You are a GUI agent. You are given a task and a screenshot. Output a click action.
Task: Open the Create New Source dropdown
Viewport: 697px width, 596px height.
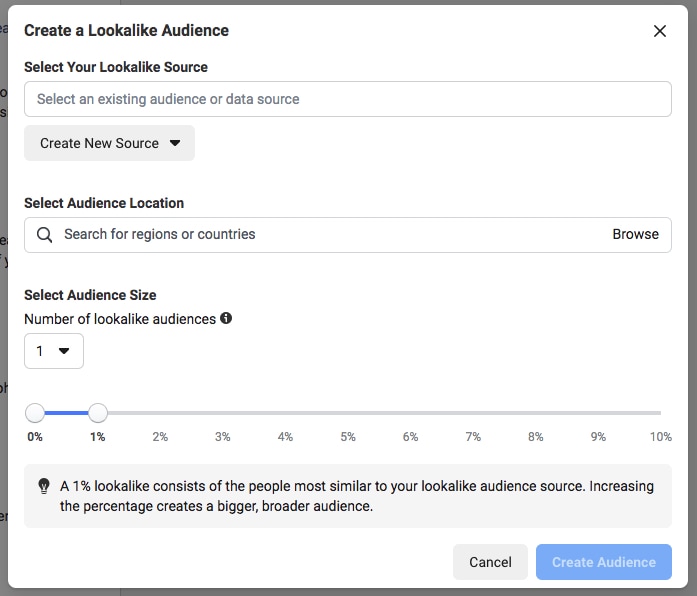[109, 143]
